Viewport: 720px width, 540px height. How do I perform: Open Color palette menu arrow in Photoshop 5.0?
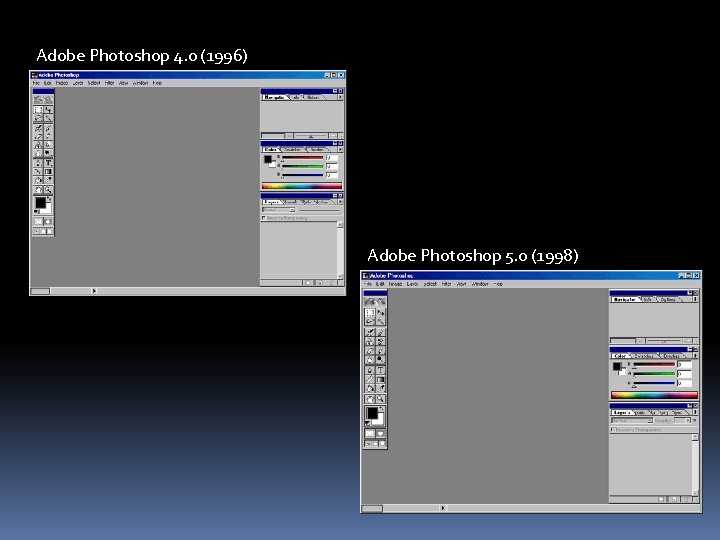point(696,355)
